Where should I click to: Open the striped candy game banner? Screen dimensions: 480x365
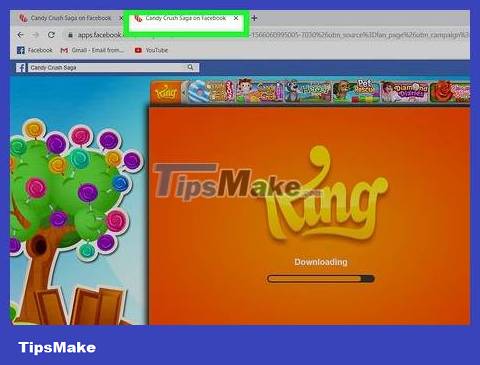click(x=211, y=91)
